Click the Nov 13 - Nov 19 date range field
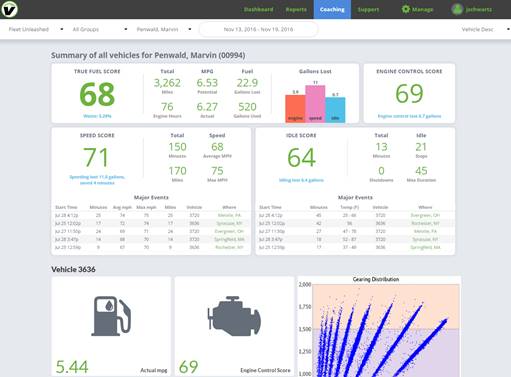This screenshot has width=511, height=377. pos(258,29)
